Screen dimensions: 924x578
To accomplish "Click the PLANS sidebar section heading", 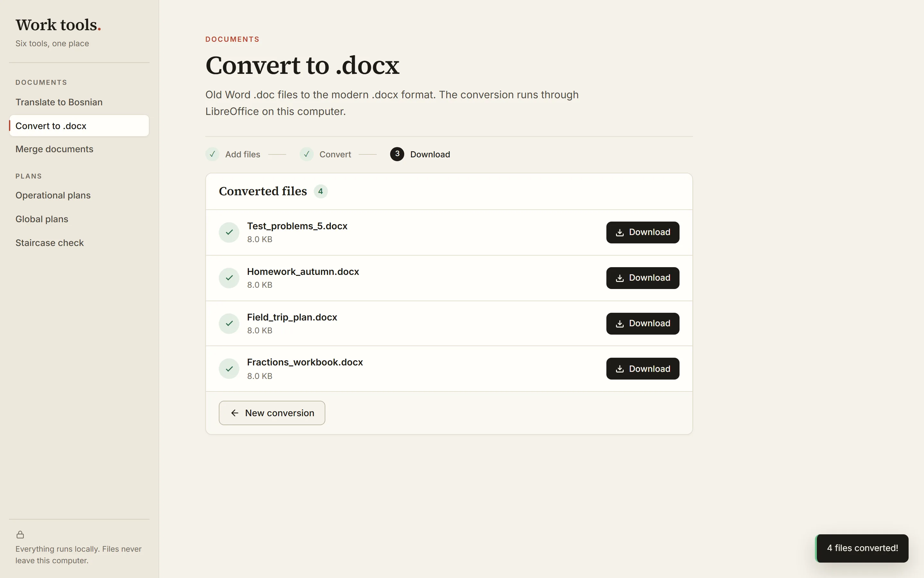I will coord(29,176).
